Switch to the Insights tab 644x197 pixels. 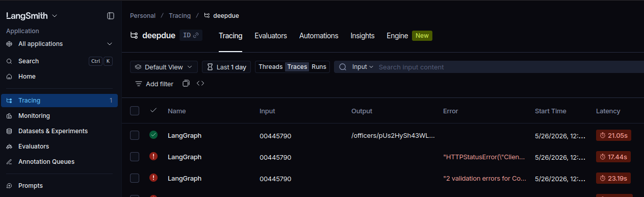pos(363,36)
